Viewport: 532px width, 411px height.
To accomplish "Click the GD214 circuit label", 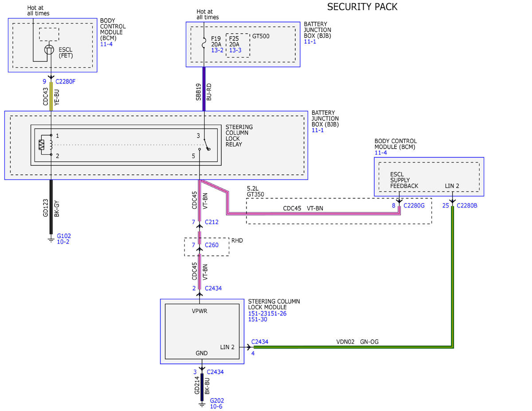I will click(197, 386).
